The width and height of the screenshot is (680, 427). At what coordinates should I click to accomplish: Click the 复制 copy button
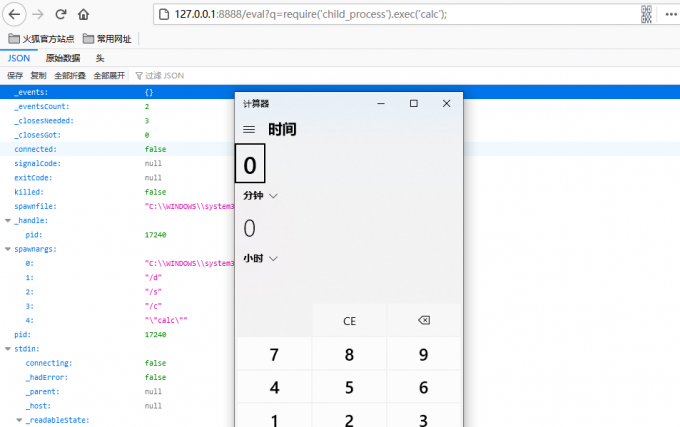click(38, 76)
